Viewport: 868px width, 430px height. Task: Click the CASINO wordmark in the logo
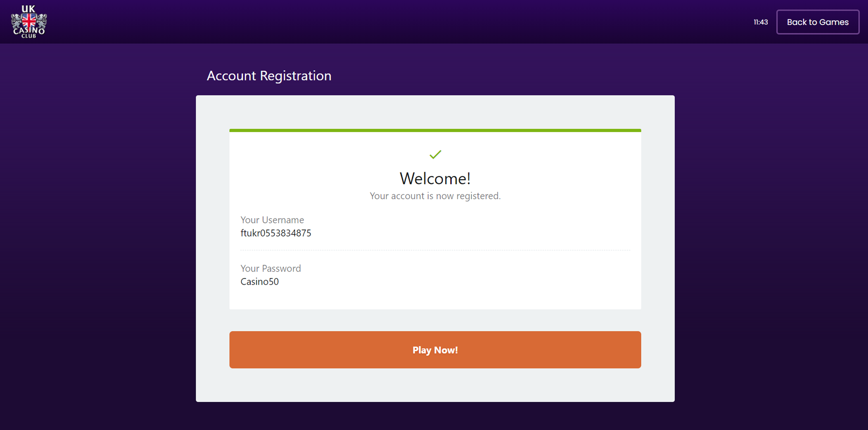point(29,30)
